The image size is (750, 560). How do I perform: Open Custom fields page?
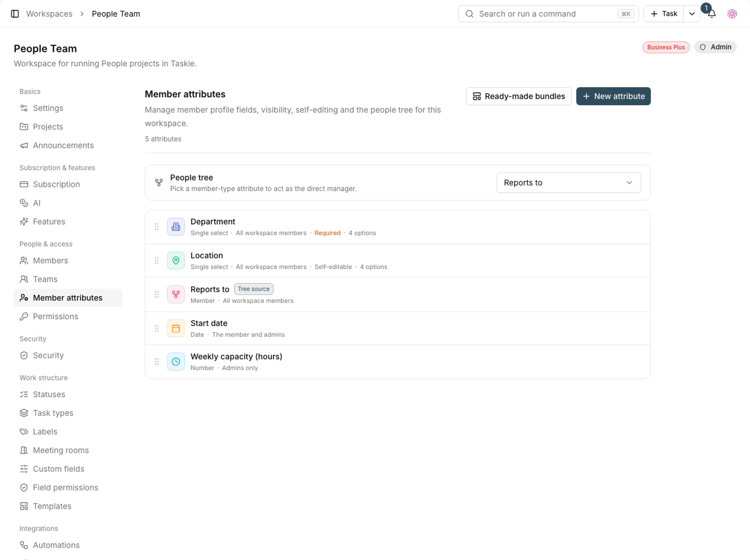[x=68, y=469]
